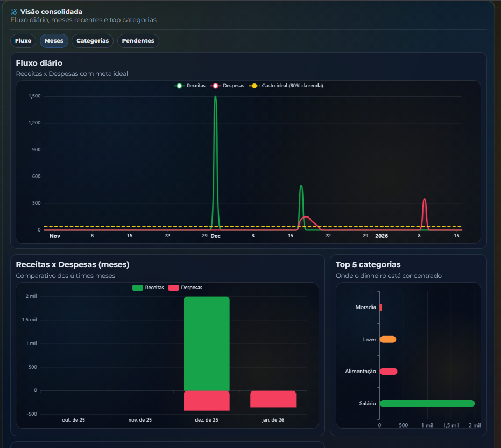The width and height of the screenshot is (501, 448).
Task: Open the Categorias tab
Action: tap(93, 41)
